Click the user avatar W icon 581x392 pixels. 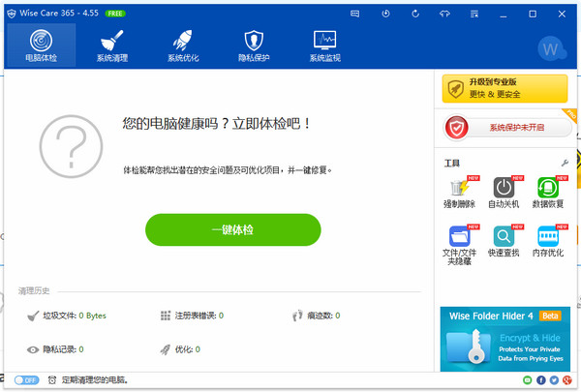tap(552, 48)
